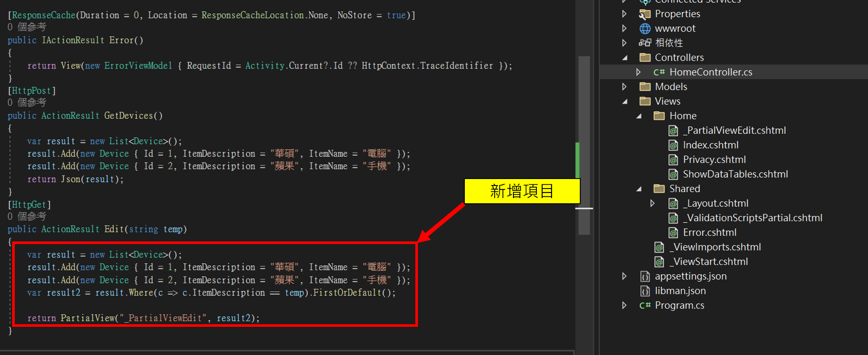Open the Error.cshtml view file

(709, 233)
